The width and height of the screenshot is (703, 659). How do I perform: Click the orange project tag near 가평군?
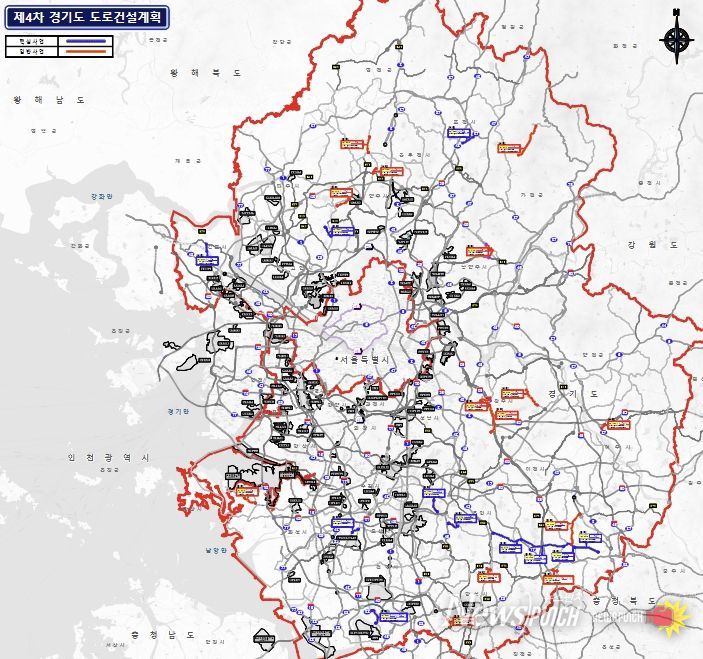tap(510, 149)
